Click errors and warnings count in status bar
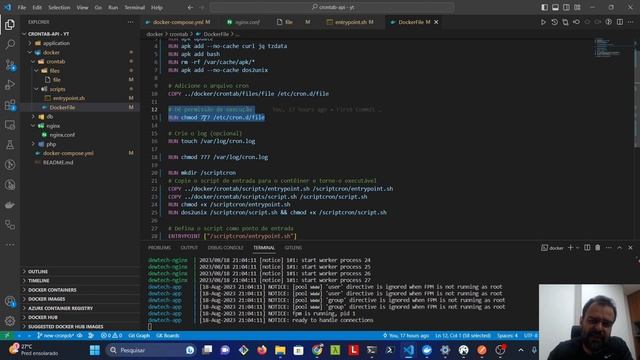640x360 pixels. click(111, 336)
